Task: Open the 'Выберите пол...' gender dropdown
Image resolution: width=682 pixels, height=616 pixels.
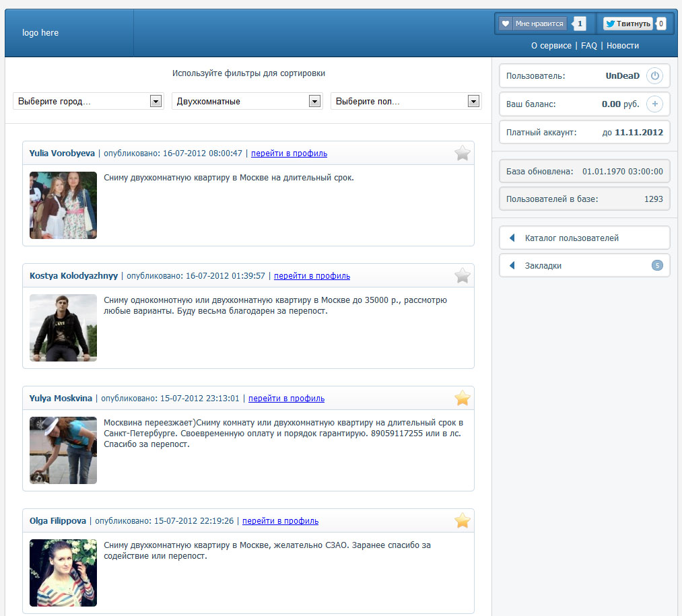Action: tap(405, 101)
